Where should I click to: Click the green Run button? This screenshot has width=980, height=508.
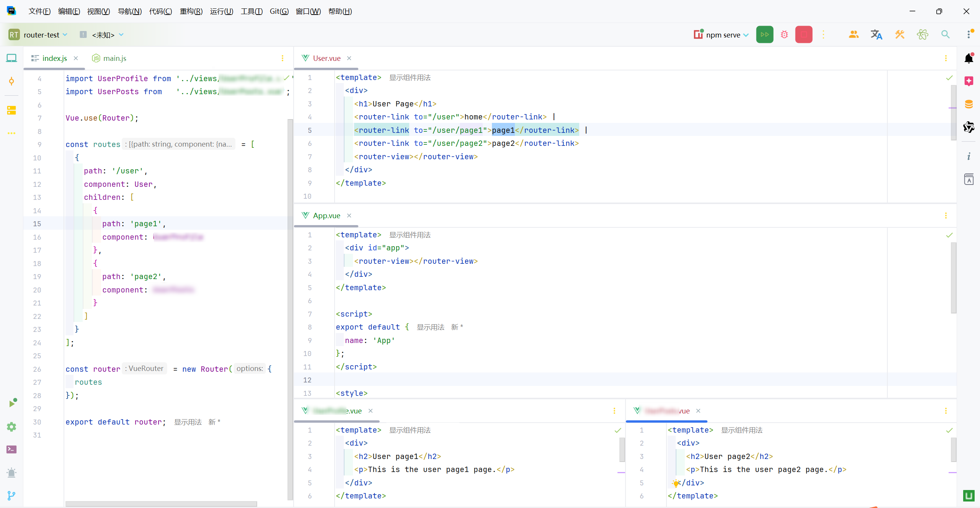coord(764,34)
